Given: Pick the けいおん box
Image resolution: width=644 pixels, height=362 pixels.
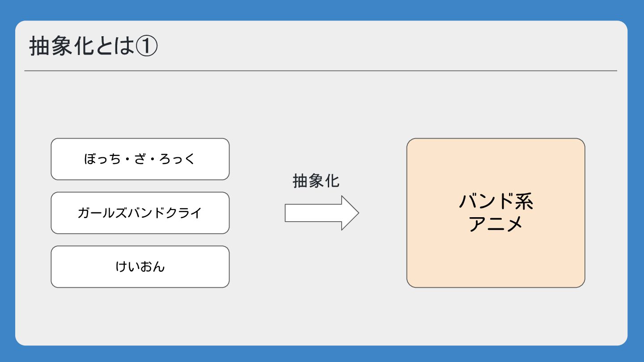Looking at the screenshot, I should click(x=140, y=266).
